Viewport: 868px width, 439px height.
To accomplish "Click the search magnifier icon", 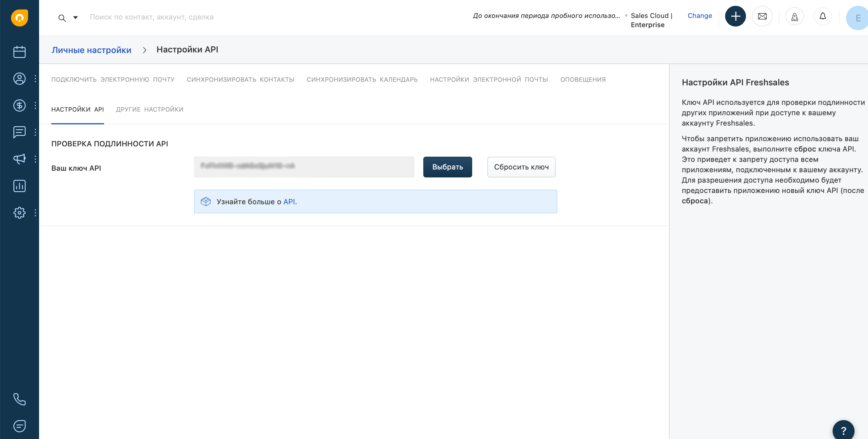I will [x=62, y=18].
